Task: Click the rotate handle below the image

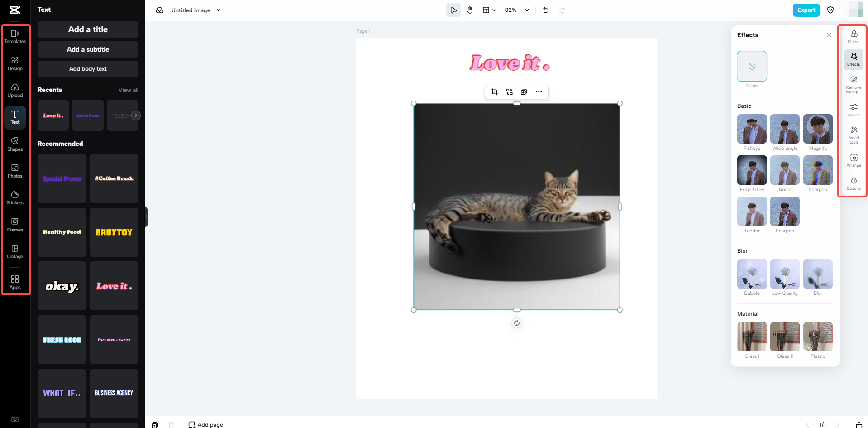Action: coord(517,323)
